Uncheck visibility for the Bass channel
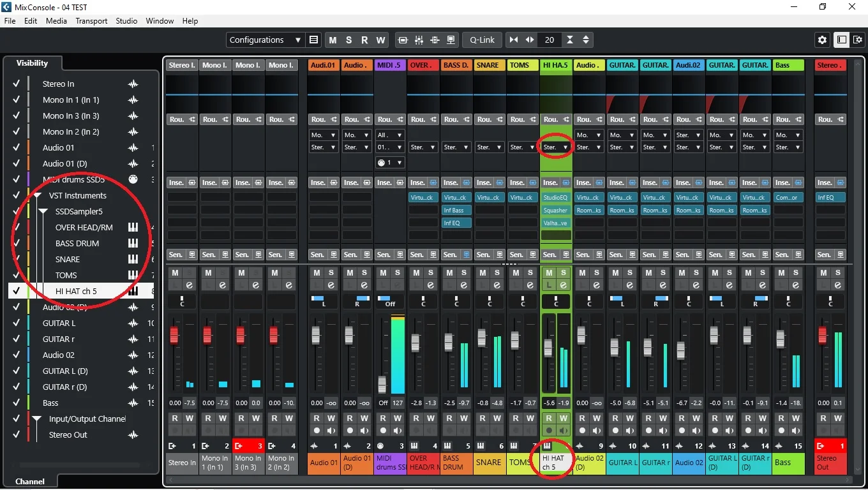 coord(17,403)
